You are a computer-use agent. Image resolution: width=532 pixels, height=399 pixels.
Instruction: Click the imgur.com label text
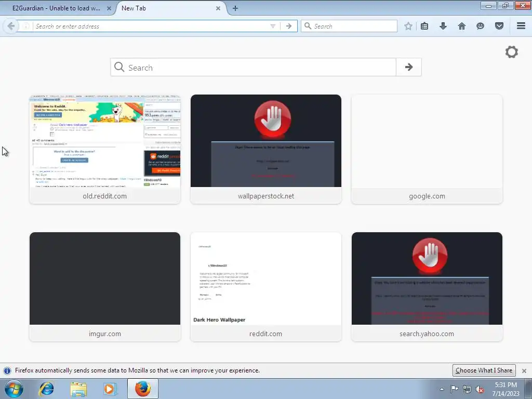coord(105,334)
